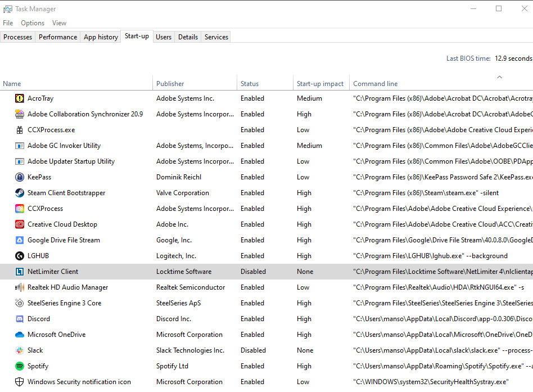
Task: Click the colorful CCXProcess icon
Action: (x=20, y=209)
